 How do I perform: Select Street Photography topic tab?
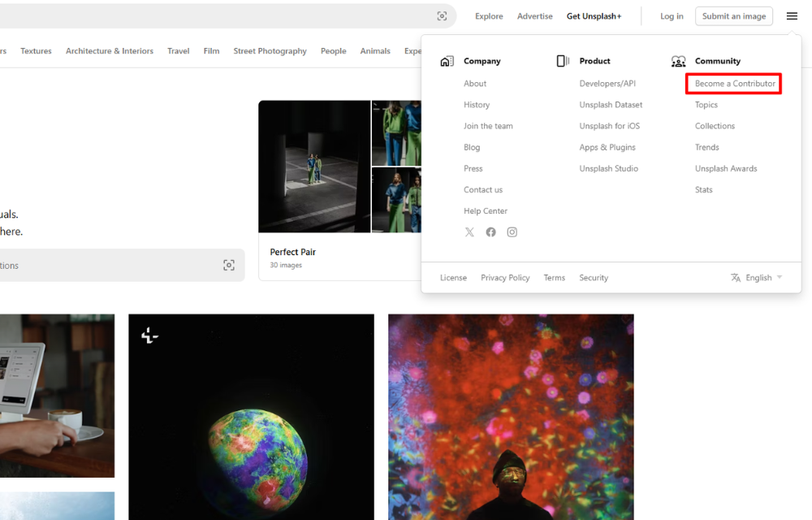270,50
